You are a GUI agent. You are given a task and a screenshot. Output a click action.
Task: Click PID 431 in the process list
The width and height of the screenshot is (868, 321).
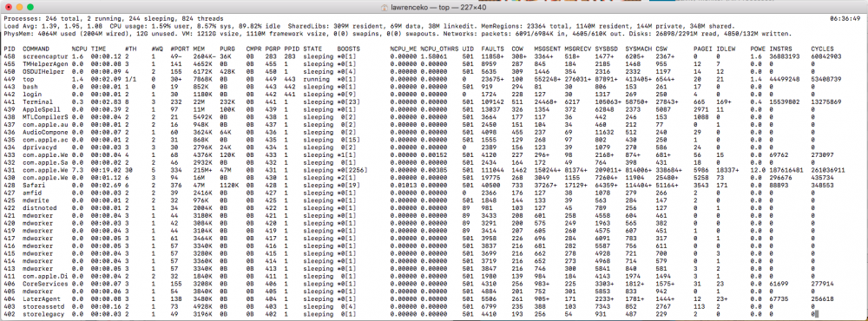pyautogui.click(x=9, y=169)
